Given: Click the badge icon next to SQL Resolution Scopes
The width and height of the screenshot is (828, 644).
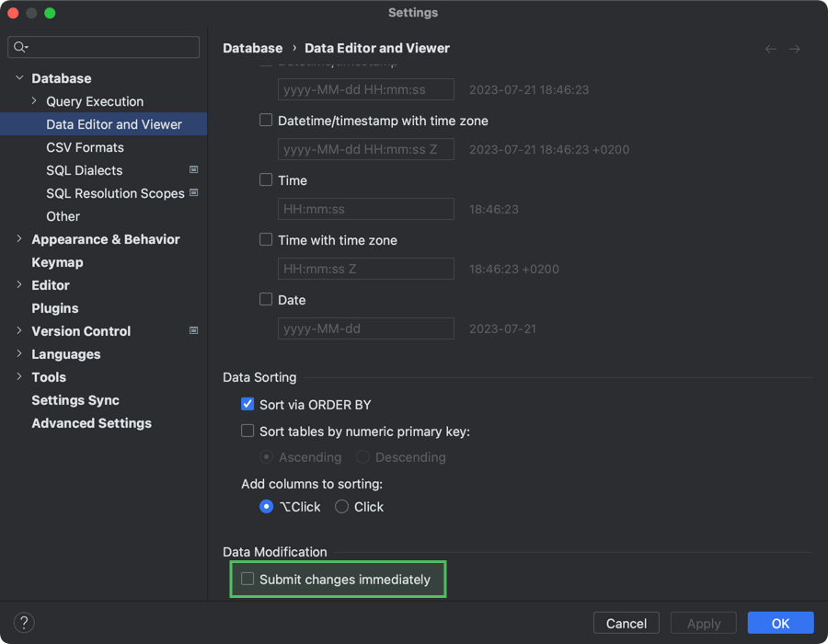Looking at the screenshot, I should 193,193.
